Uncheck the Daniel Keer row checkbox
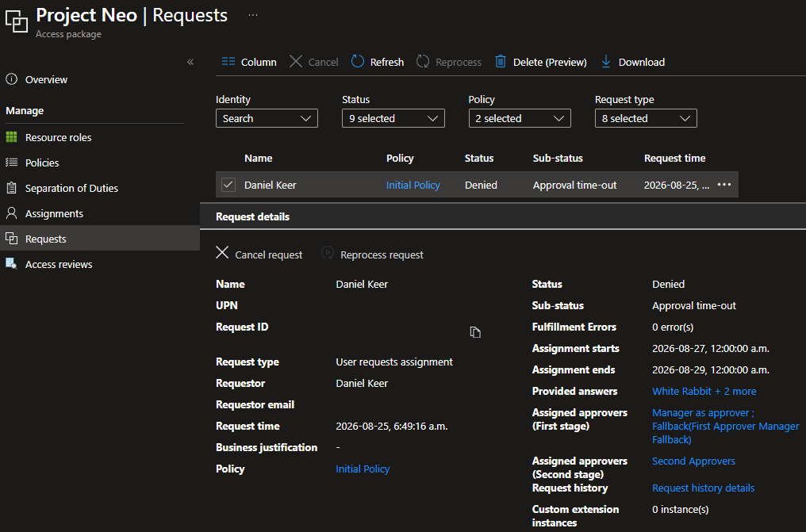Viewport: 806px width, 532px height. [228, 185]
